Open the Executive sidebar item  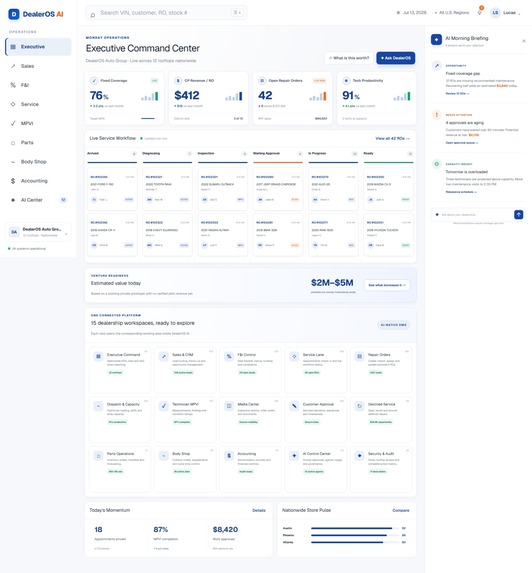(x=38, y=47)
